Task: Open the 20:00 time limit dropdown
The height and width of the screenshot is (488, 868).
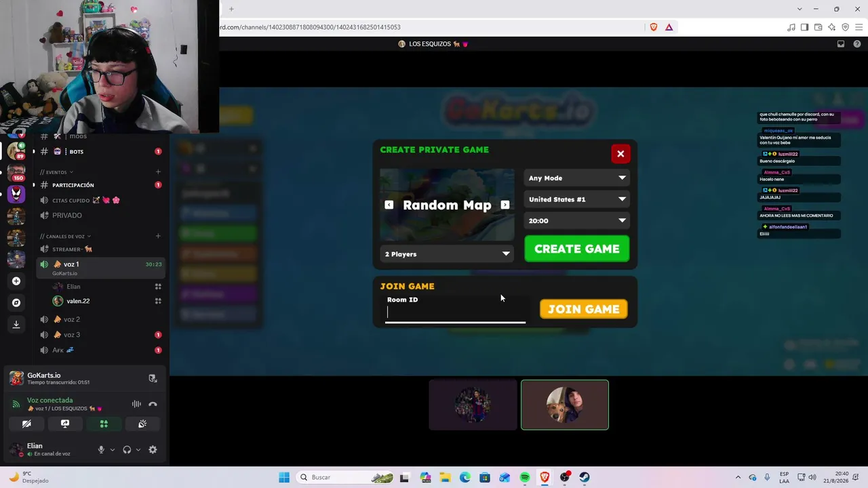Action: (x=577, y=221)
